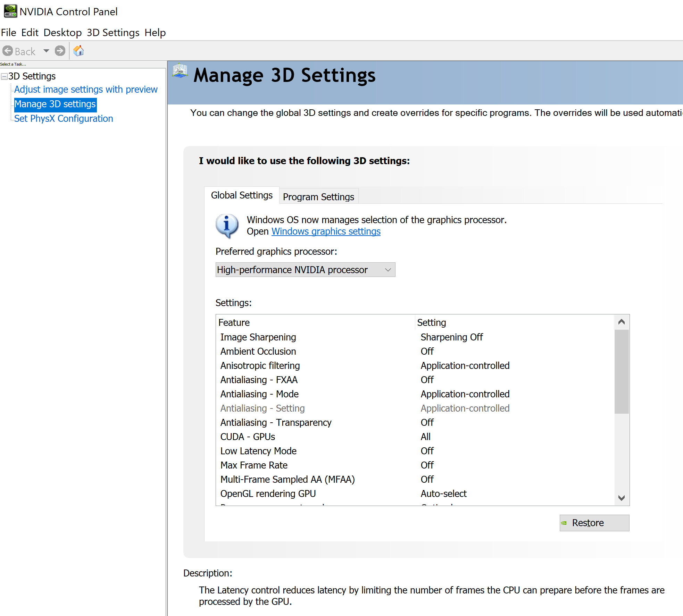This screenshot has height=616, width=683.
Task: Click the Auto-select setting value
Action: pos(444,494)
